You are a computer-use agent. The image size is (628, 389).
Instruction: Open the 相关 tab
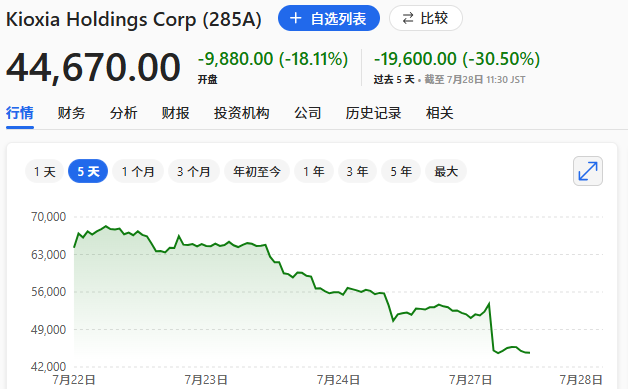[439, 113]
